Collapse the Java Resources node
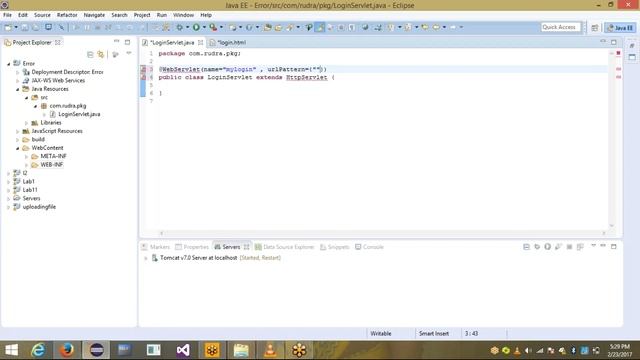640x360 pixels. pyautogui.click(x=18, y=89)
